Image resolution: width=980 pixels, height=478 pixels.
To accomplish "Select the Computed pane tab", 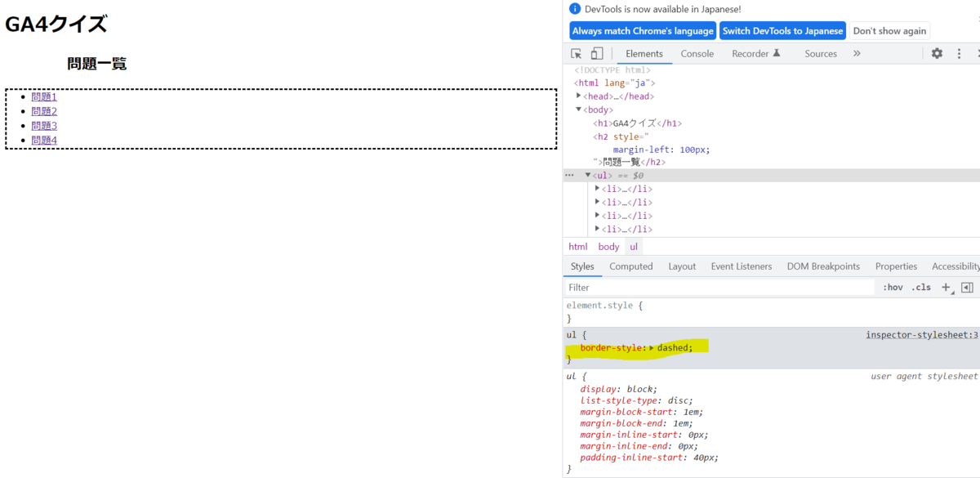I will pos(631,266).
